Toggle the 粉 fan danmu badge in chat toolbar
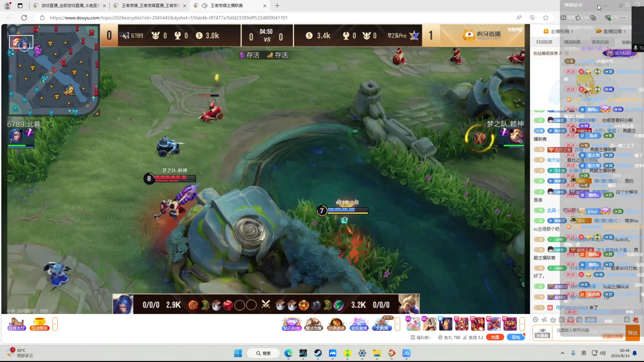 (x=562, y=320)
